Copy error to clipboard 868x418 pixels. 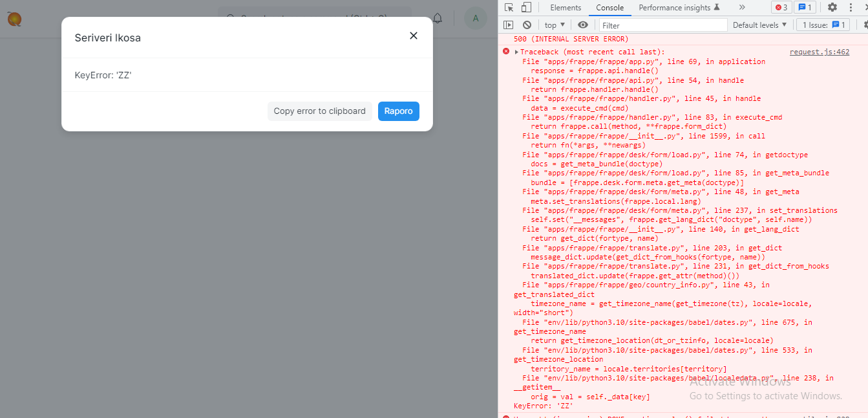(x=319, y=111)
